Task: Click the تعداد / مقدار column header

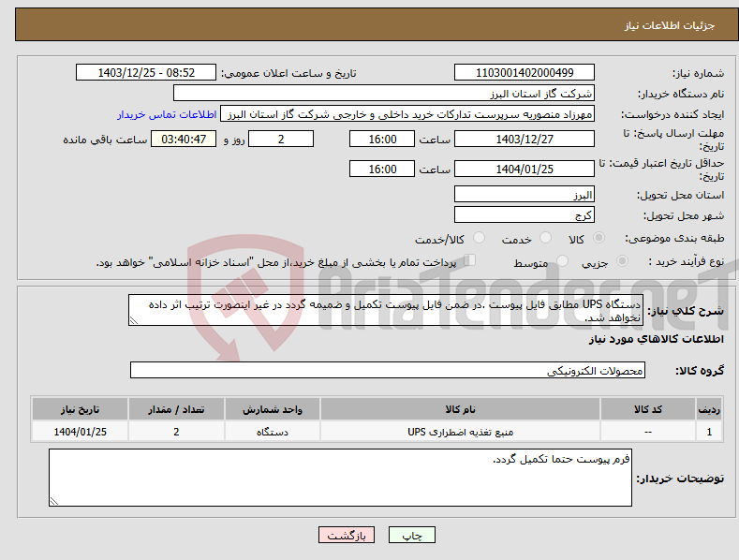Action: coord(176,409)
